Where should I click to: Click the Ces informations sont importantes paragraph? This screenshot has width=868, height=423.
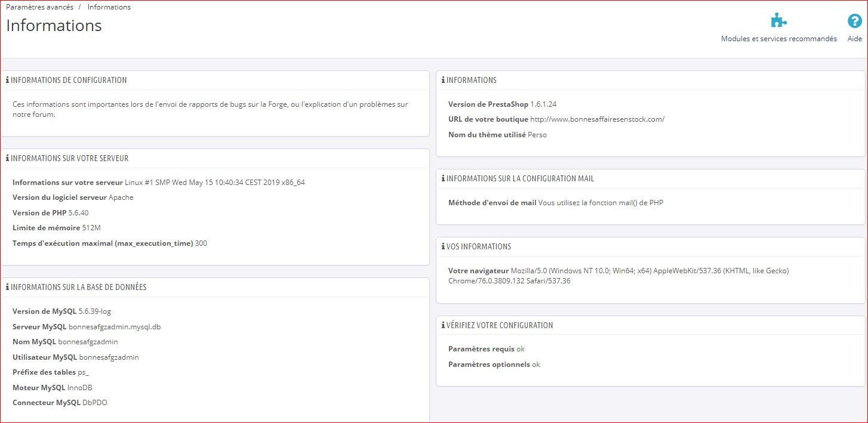210,109
